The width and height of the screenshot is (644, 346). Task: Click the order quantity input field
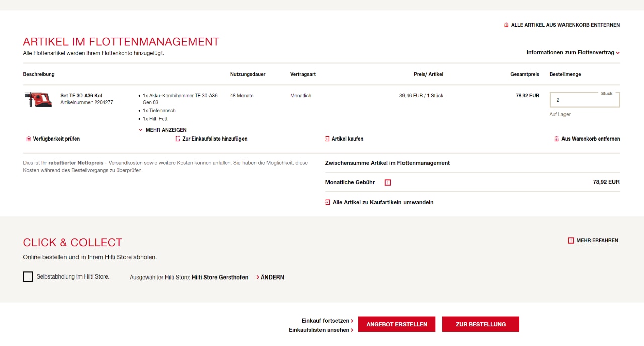pyautogui.click(x=585, y=100)
